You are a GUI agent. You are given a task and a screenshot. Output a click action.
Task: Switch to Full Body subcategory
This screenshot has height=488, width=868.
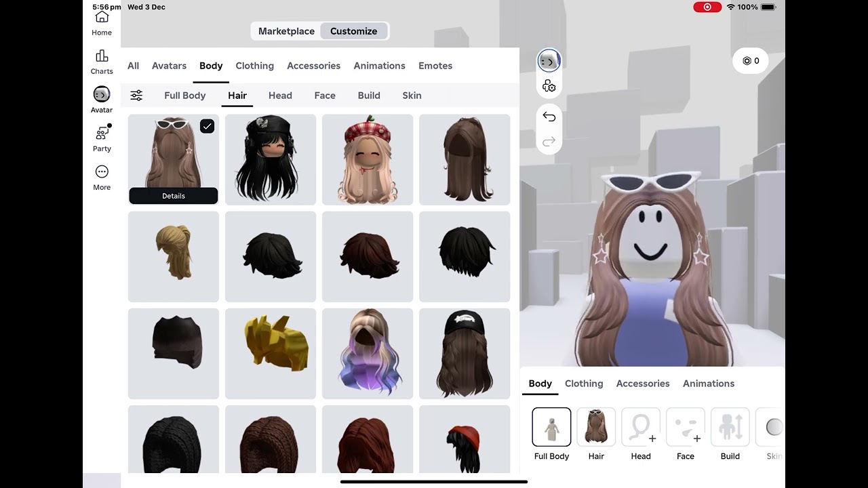tap(184, 96)
